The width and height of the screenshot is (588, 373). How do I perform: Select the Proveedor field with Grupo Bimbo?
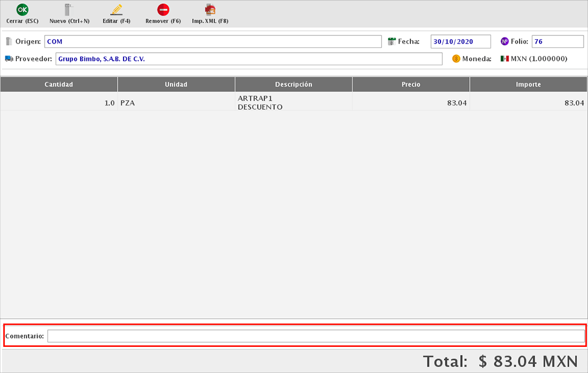[249, 59]
